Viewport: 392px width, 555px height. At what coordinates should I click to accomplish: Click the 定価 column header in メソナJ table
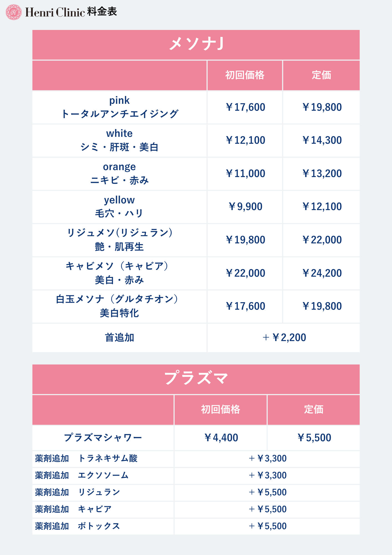click(321, 75)
